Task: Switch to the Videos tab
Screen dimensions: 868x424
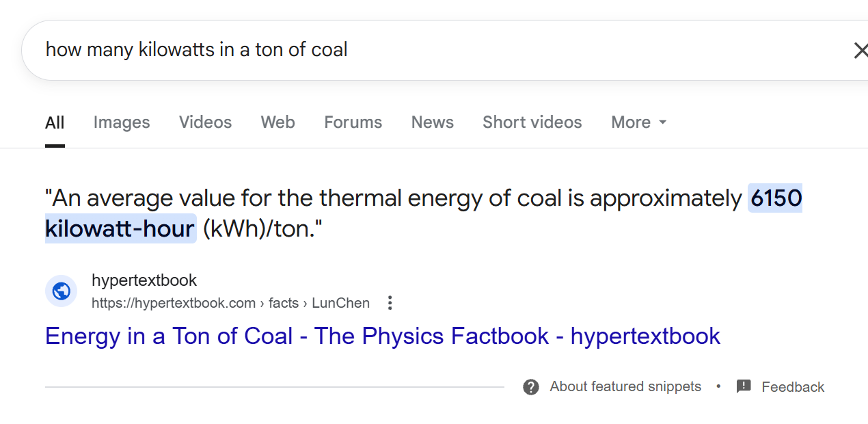Action: (205, 122)
